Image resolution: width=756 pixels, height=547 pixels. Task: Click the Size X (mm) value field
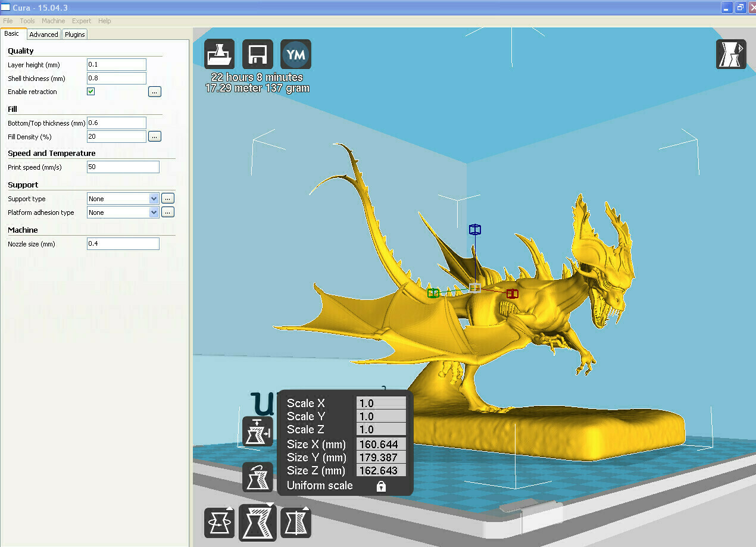coord(381,444)
